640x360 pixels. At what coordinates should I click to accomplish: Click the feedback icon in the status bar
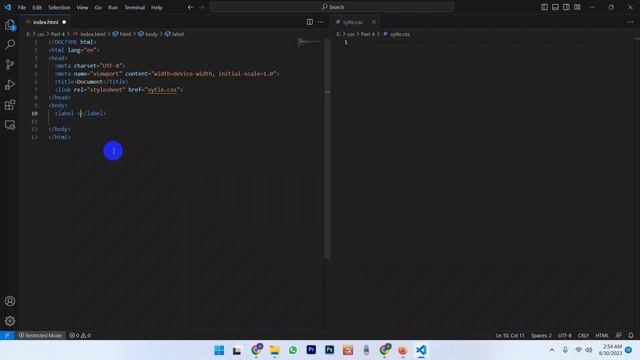click(619, 335)
